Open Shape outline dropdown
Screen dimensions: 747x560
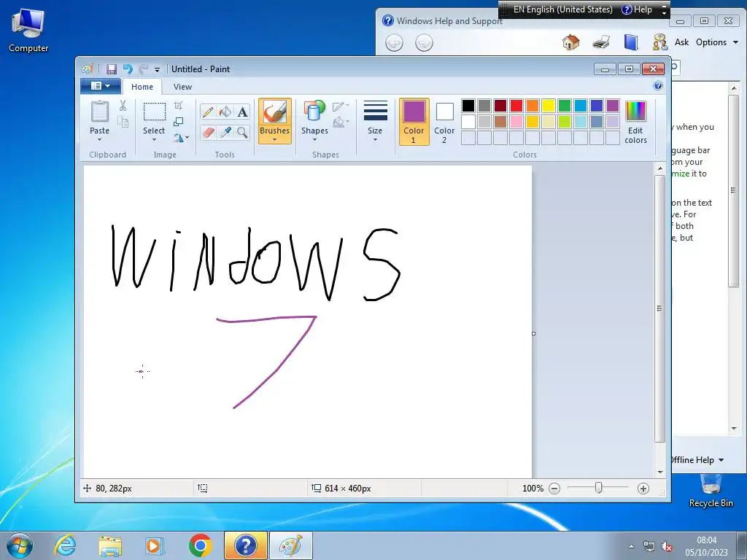pyautogui.click(x=341, y=106)
